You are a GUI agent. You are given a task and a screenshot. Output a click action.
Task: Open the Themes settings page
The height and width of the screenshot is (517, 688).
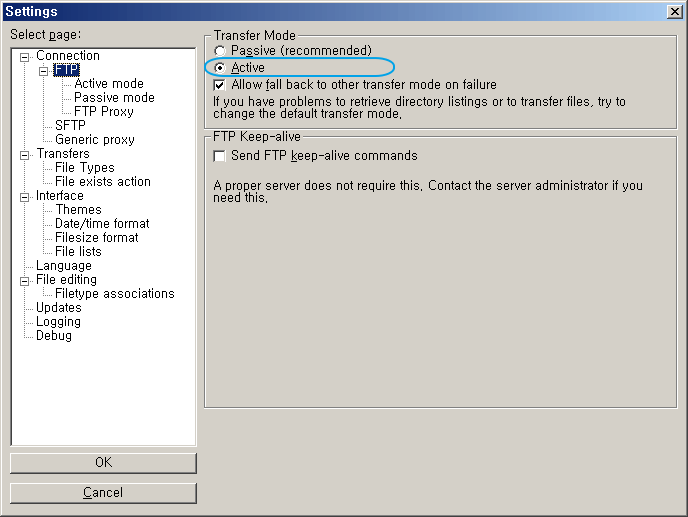(78, 210)
